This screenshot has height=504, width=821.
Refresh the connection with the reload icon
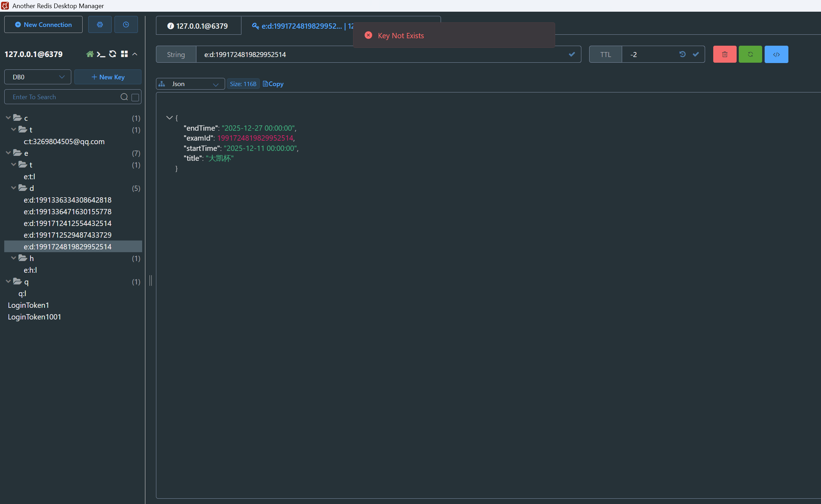[113, 54]
